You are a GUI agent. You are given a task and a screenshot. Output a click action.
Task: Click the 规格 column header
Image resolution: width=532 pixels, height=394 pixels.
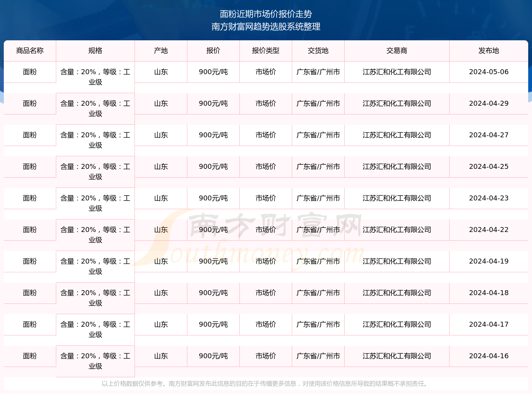pyautogui.click(x=95, y=51)
